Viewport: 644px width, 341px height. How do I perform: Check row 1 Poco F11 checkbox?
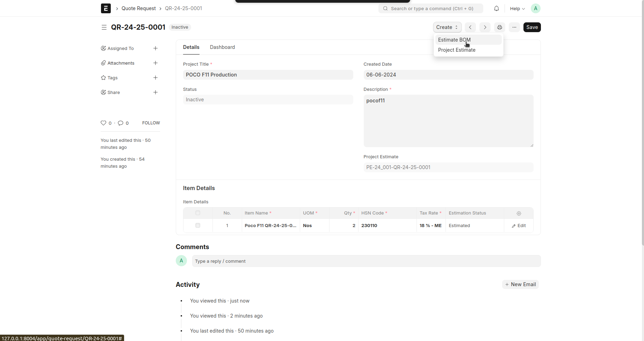tap(198, 225)
